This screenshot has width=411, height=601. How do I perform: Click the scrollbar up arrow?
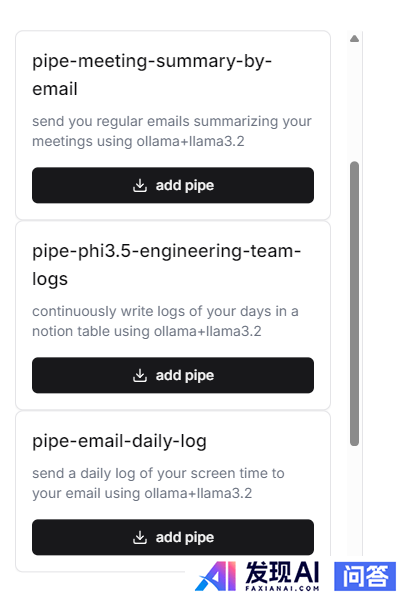(x=355, y=38)
